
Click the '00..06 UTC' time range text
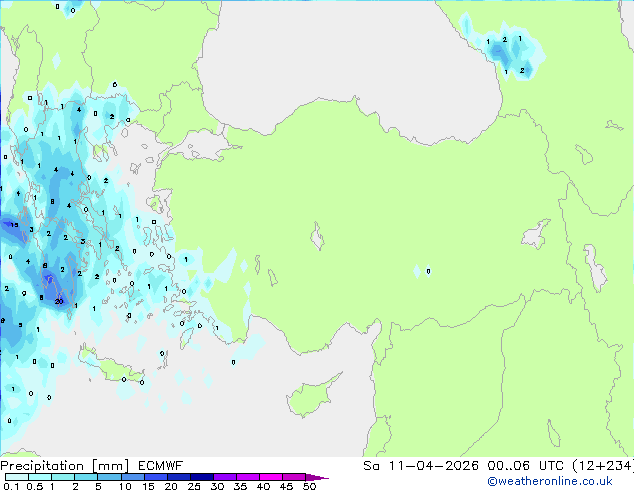point(525,466)
